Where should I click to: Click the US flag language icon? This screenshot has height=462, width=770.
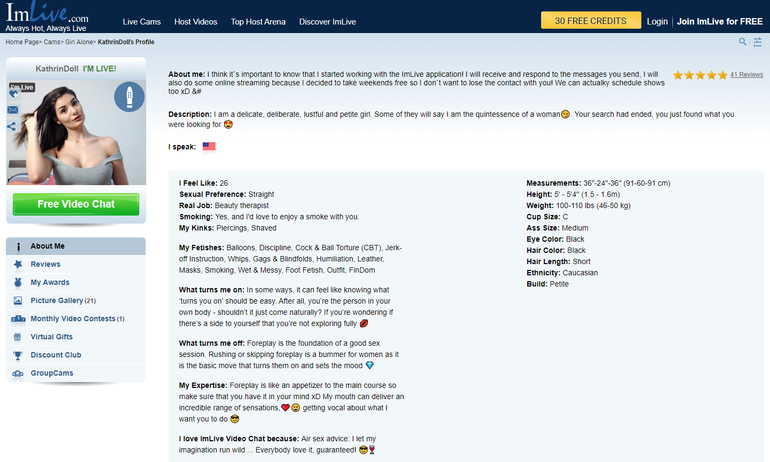point(208,146)
